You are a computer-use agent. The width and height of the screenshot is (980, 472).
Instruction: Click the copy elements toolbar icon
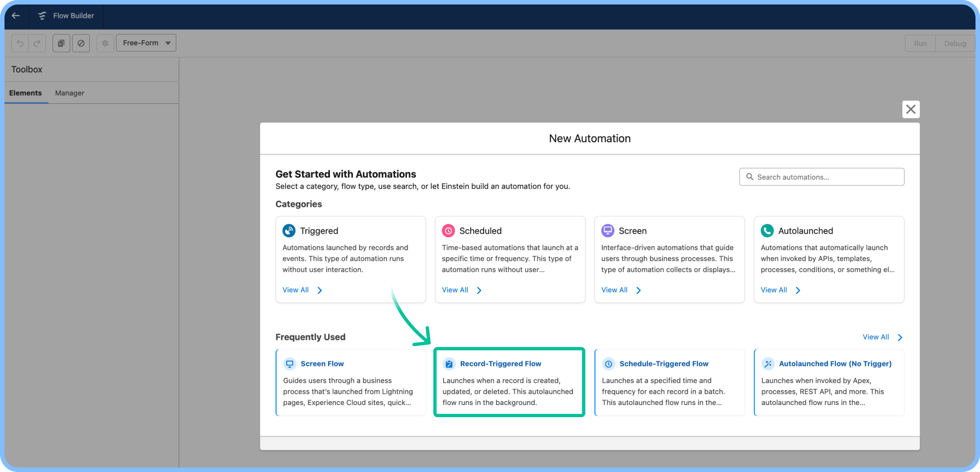pos(61,43)
